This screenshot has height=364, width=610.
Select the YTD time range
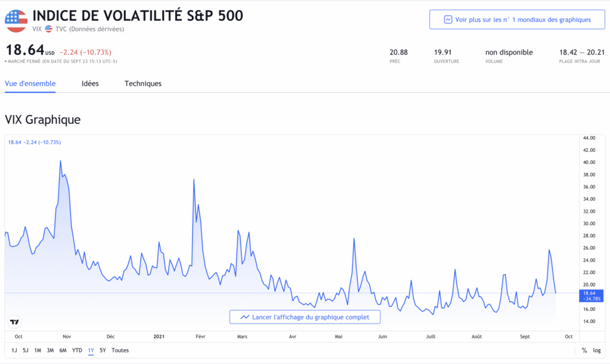(x=77, y=350)
